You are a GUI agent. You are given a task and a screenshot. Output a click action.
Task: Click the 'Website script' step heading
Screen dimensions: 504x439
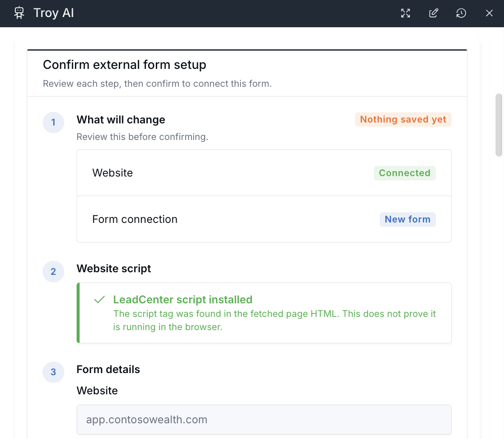click(x=114, y=268)
